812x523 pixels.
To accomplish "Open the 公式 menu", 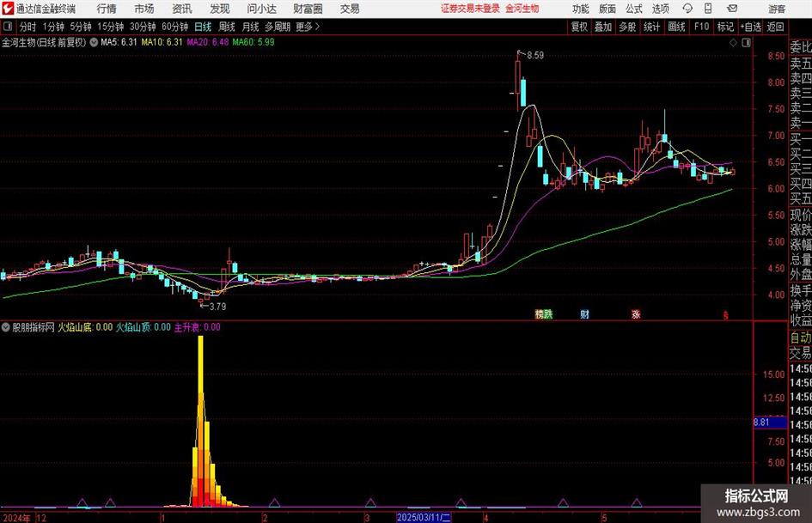I will click(634, 9).
